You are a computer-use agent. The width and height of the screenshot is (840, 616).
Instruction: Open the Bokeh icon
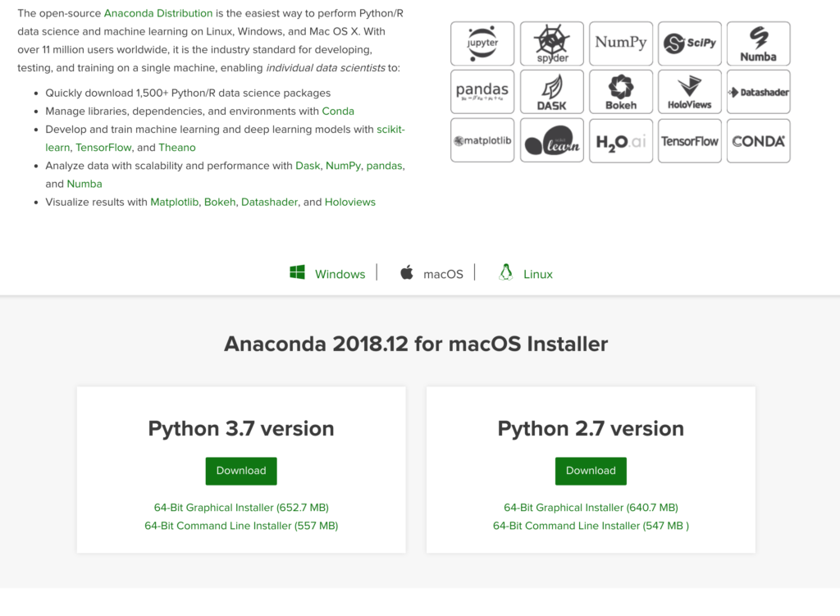tap(620, 91)
